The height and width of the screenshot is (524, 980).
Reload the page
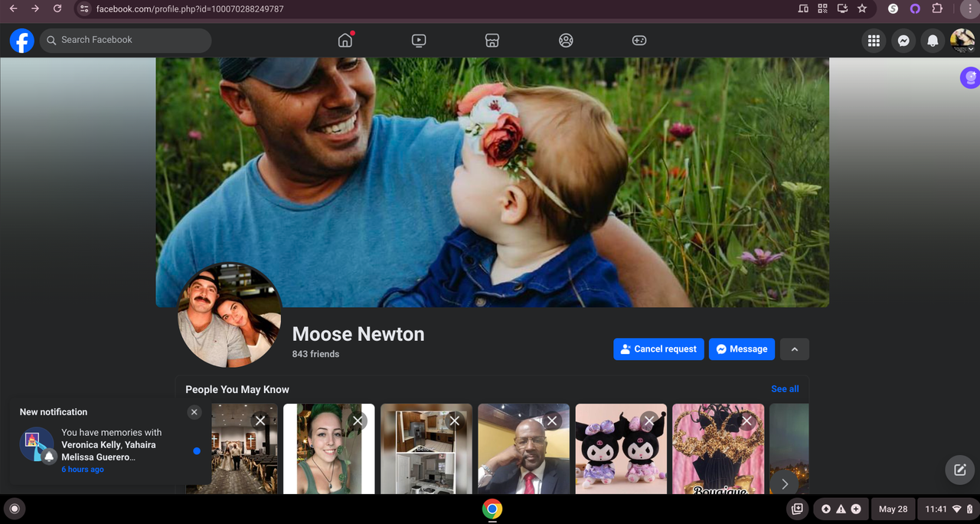pos(57,9)
